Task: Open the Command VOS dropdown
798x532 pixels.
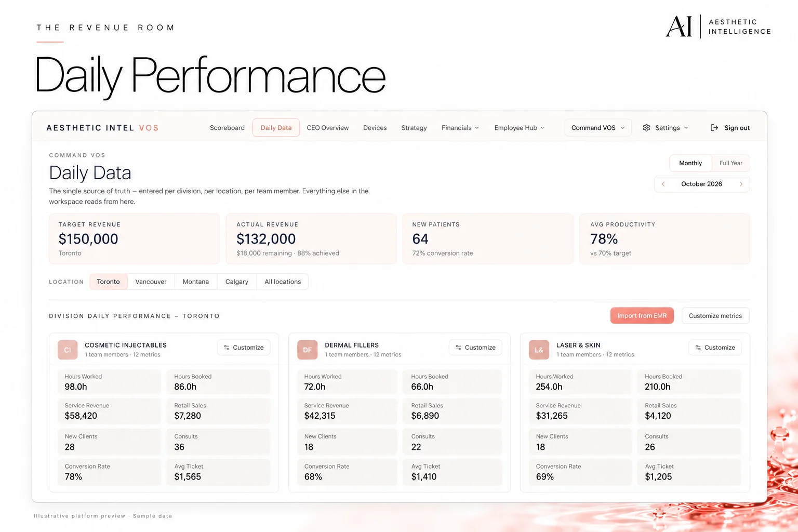Action: pos(598,128)
